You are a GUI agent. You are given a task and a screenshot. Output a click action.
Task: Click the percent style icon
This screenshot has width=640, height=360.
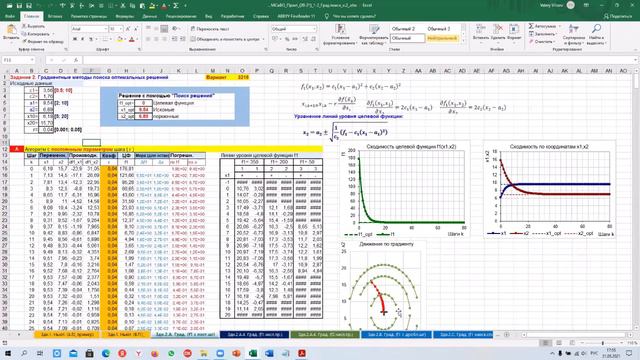287,39
